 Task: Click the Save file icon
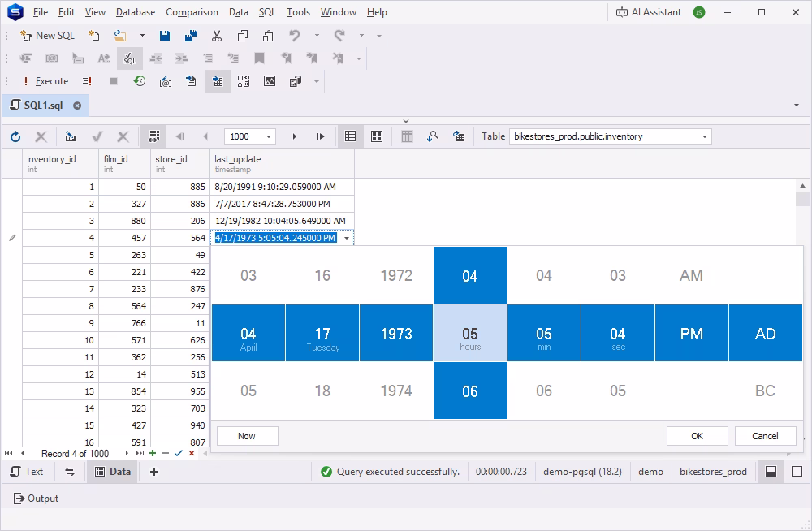point(165,36)
